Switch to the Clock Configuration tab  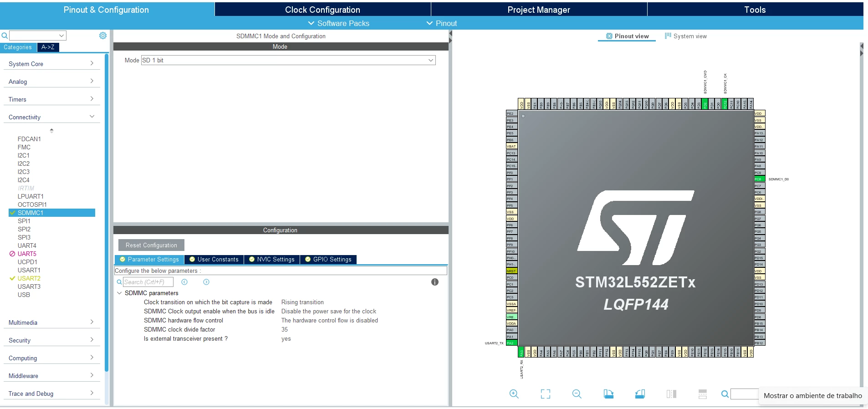(x=322, y=10)
